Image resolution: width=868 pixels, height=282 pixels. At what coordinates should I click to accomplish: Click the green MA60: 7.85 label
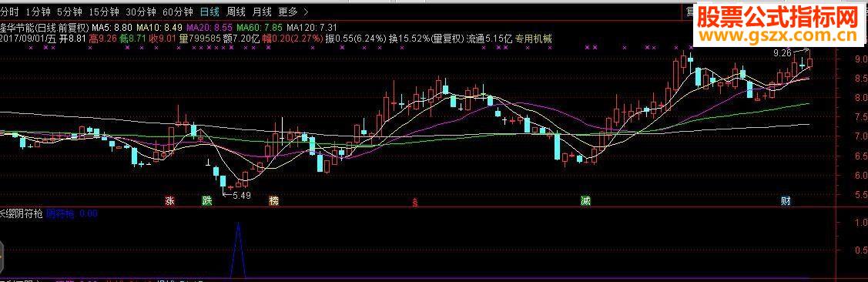(x=259, y=27)
